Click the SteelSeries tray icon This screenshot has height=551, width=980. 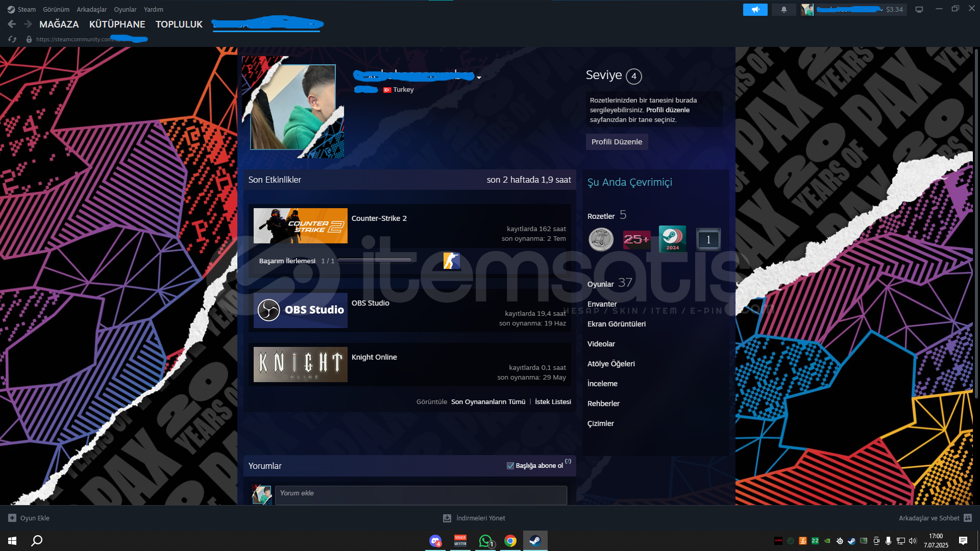coord(840,541)
